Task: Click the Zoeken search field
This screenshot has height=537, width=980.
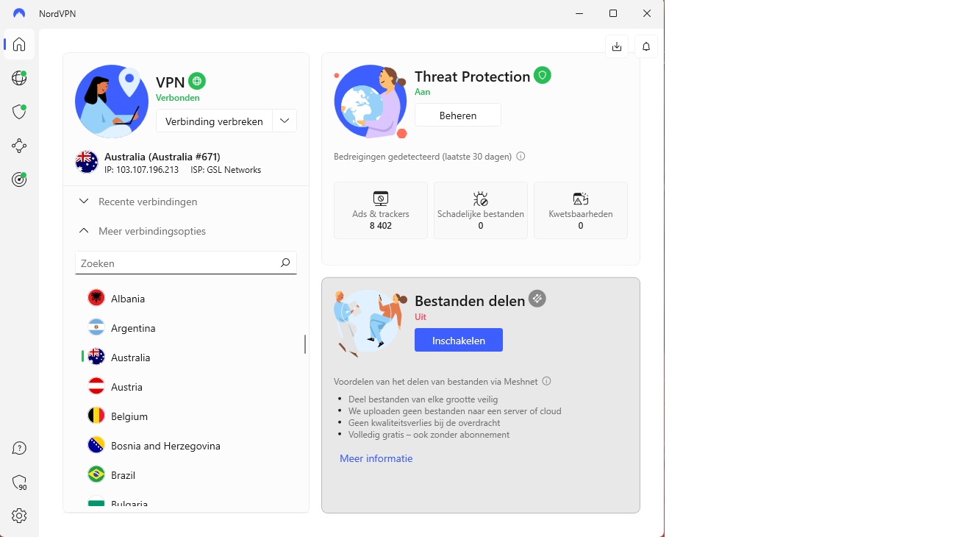Action: click(x=176, y=263)
